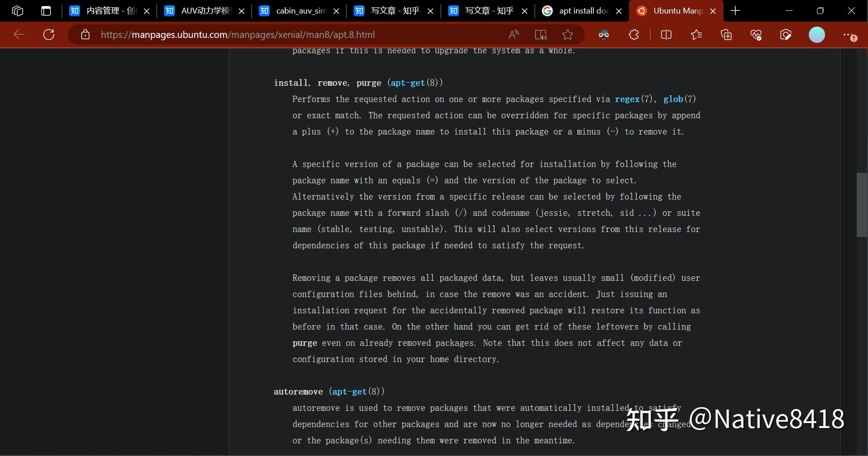
Task: Open Browser essentials heart icon
Action: [x=756, y=35]
